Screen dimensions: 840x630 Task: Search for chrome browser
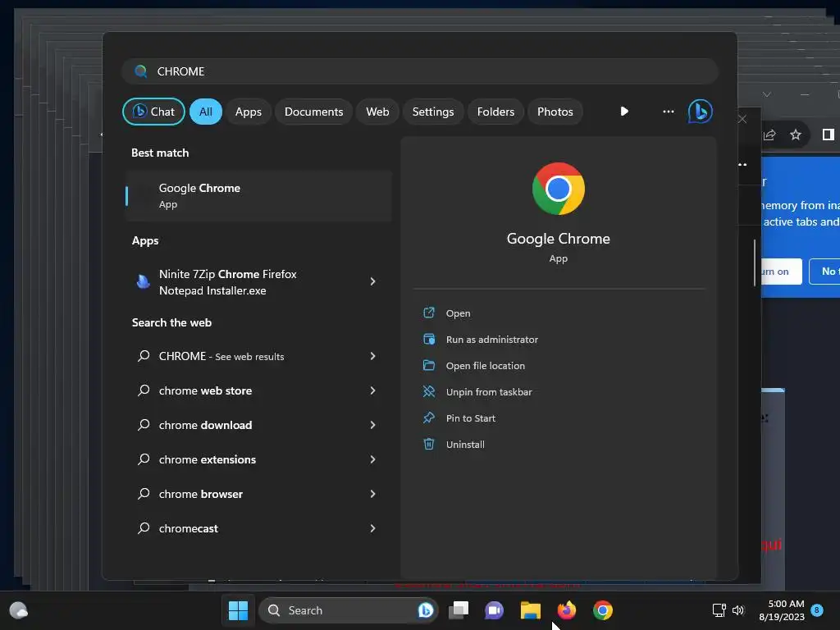pos(258,493)
